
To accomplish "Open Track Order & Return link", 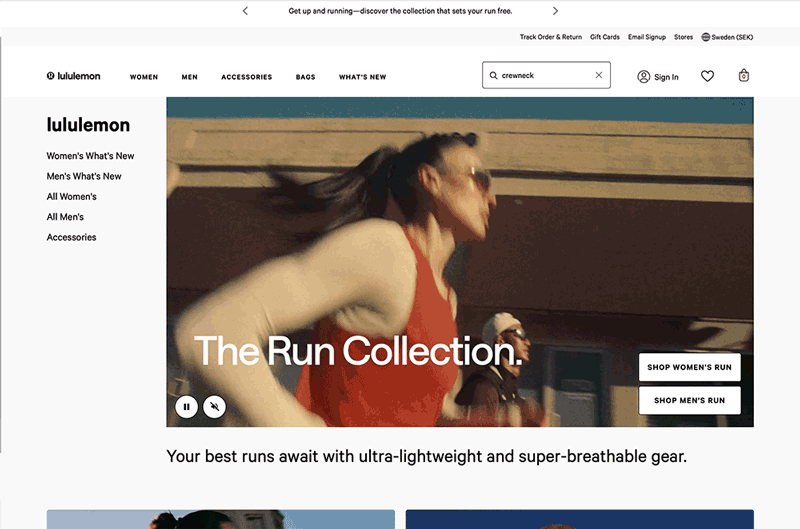I will (551, 37).
